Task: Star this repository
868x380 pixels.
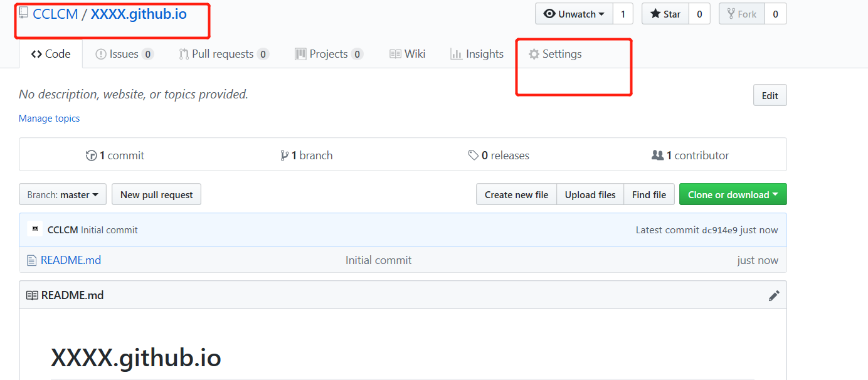Action: pos(665,14)
